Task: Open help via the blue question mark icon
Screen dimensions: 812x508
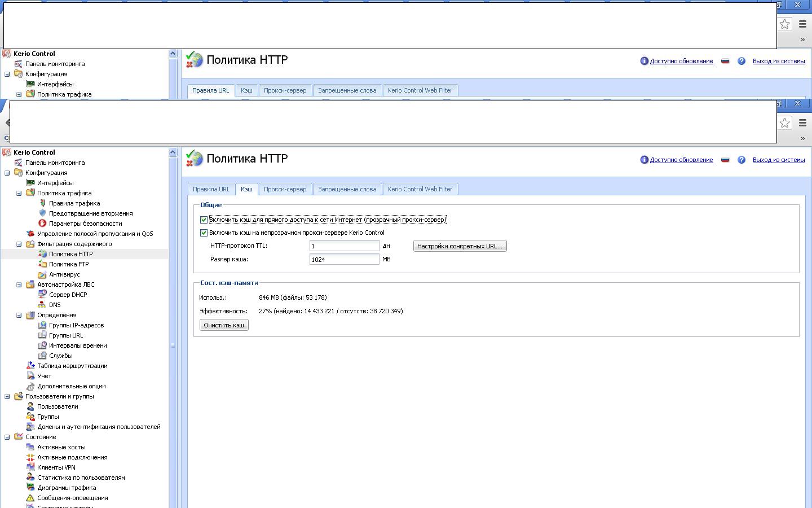Action: tap(742, 160)
